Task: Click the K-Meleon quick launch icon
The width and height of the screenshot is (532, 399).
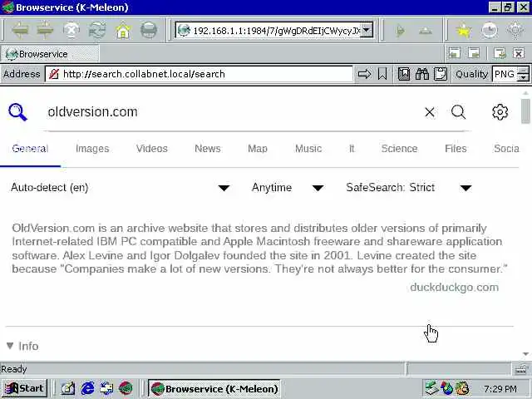Action: (126, 388)
